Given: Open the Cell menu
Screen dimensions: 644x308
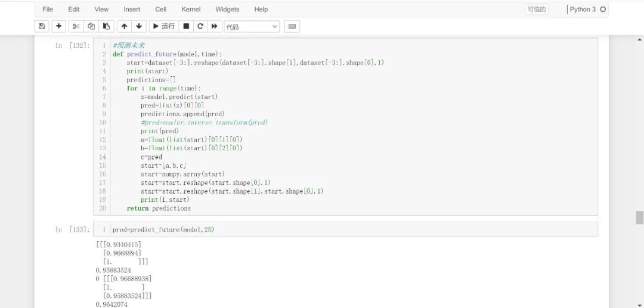Looking at the screenshot, I should [x=161, y=9].
